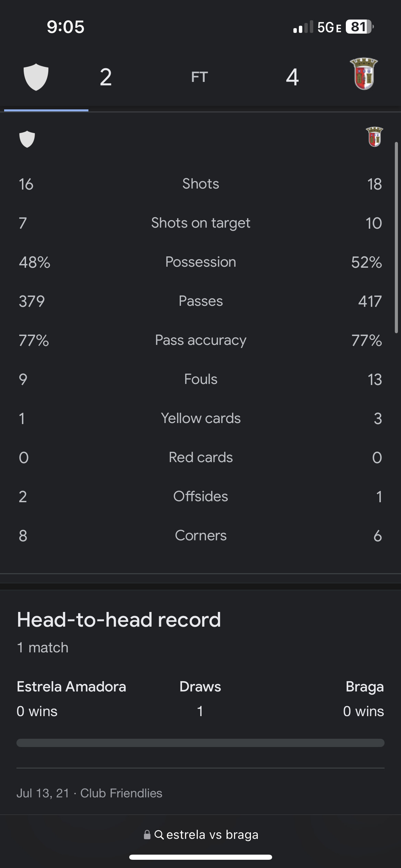Tap the cellular signal bars icon
Image resolution: width=401 pixels, height=868 pixels.
303,27
